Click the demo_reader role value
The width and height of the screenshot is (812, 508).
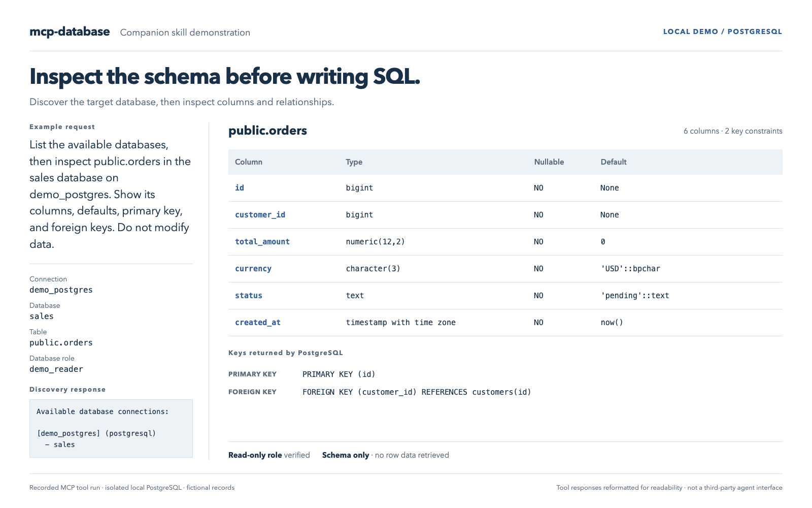56,369
